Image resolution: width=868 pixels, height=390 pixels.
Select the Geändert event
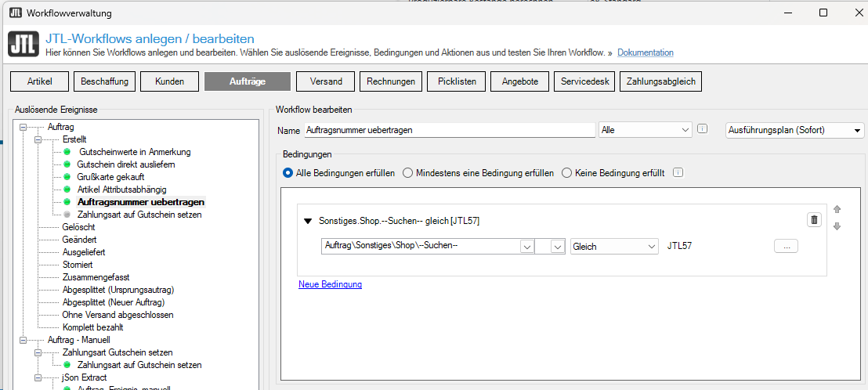pos(80,240)
